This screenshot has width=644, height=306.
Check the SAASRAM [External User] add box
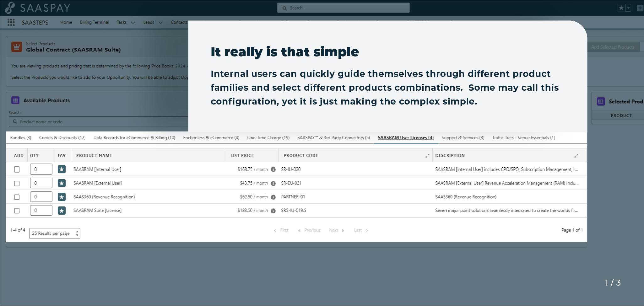coord(17,183)
